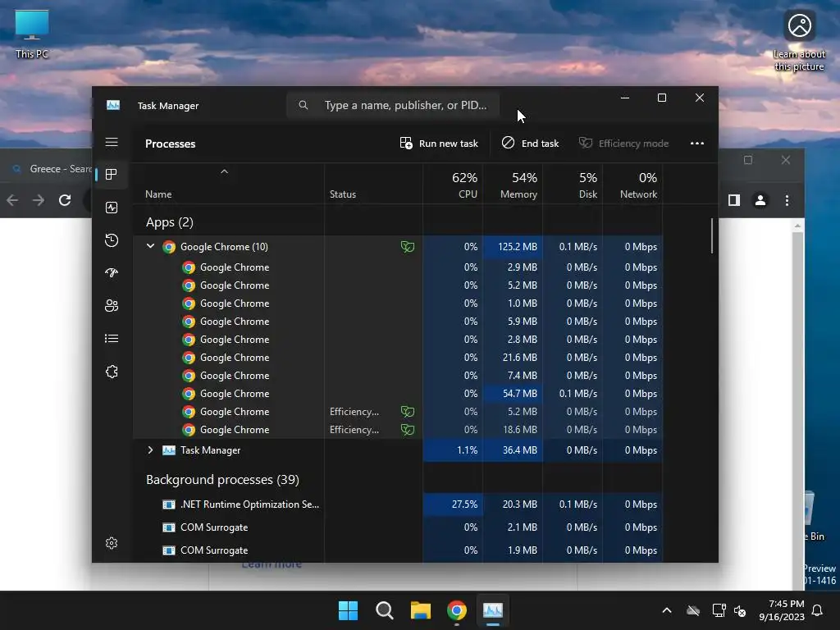Select the Chrome subprocess using 21.6 MB
Image resolution: width=840 pixels, height=630 pixels.
click(x=398, y=358)
